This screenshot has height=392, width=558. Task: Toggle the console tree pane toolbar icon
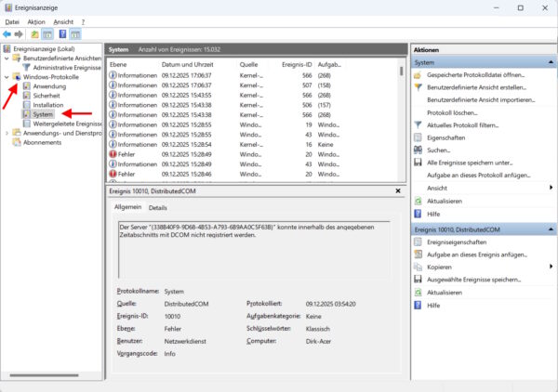[x=47, y=34]
